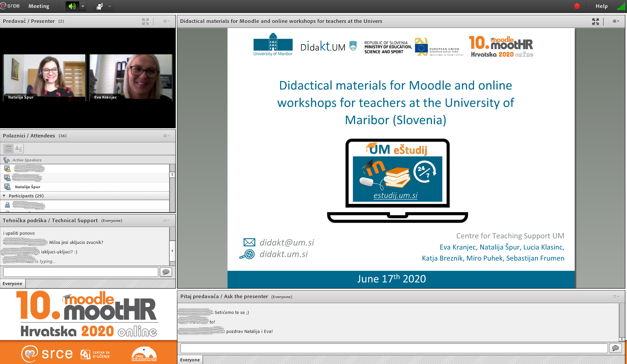
Task: Click the email envelope icon on slide
Action: (249, 242)
